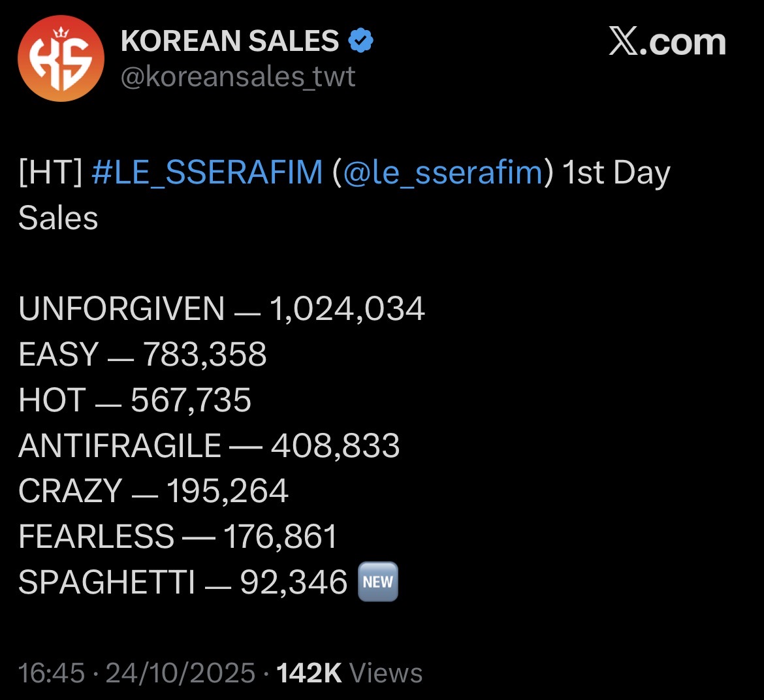Click the 142K Views count
Screen dimensions: 764x700
pos(349,673)
